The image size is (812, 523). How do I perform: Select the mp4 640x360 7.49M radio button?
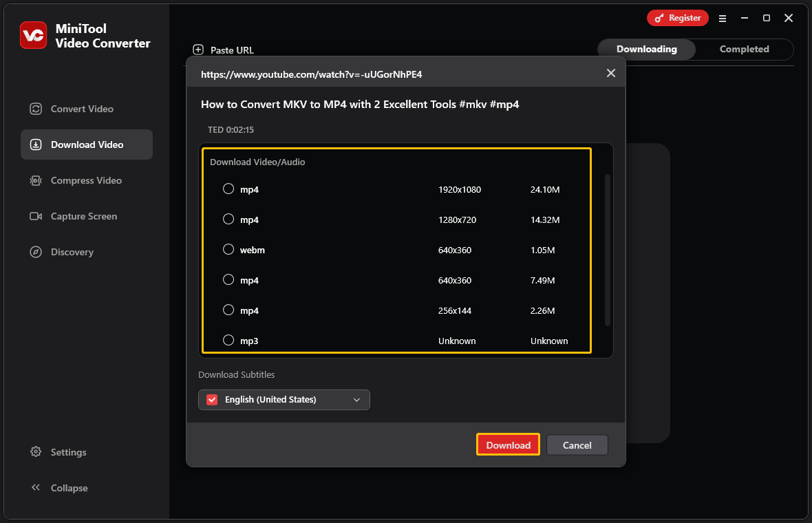228,279
